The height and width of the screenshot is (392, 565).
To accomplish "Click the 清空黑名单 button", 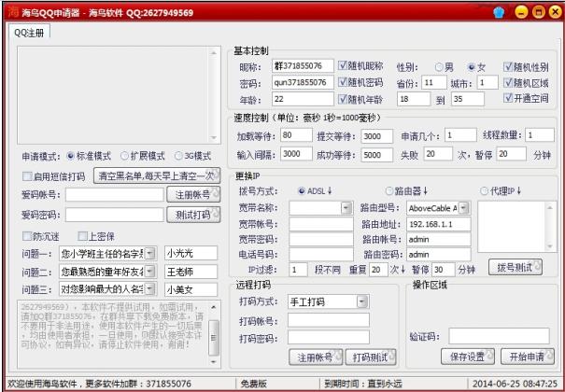I will pos(157,176).
